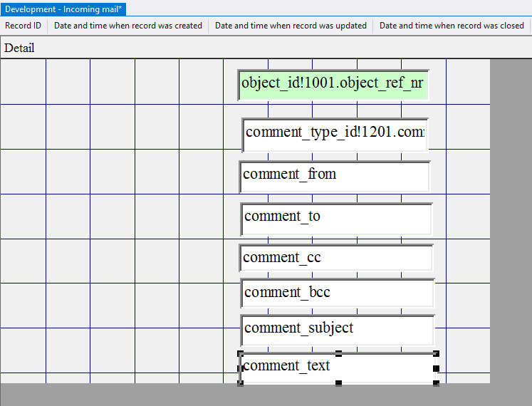Click top-left resize handle of comment_text
The image size is (532, 406).
[x=241, y=354]
